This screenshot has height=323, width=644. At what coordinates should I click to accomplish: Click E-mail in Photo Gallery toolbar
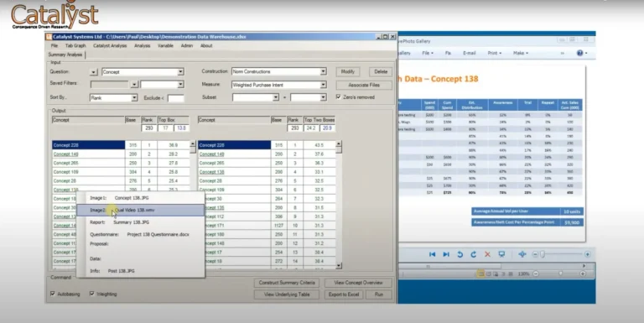coord(470,53)
